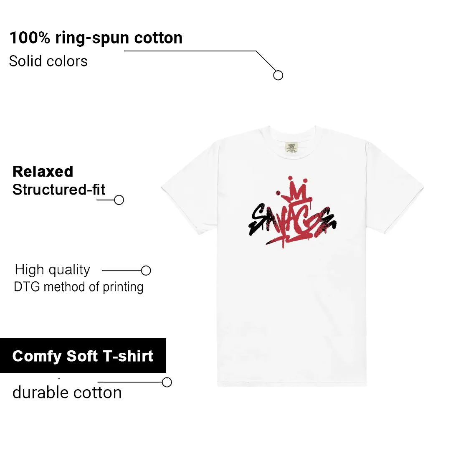The height and width of the screenshot is (476, 476).
Task: Click the DTG method of printing text
Action: pyautogui.click(x=78, y=287)
